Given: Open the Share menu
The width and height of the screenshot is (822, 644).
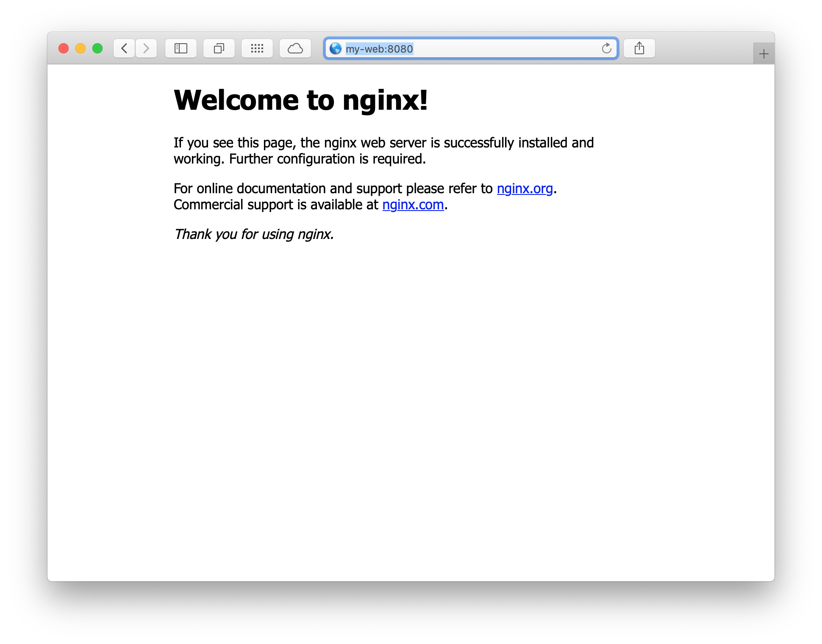Looking at the screenshot, I should (639, 48).
